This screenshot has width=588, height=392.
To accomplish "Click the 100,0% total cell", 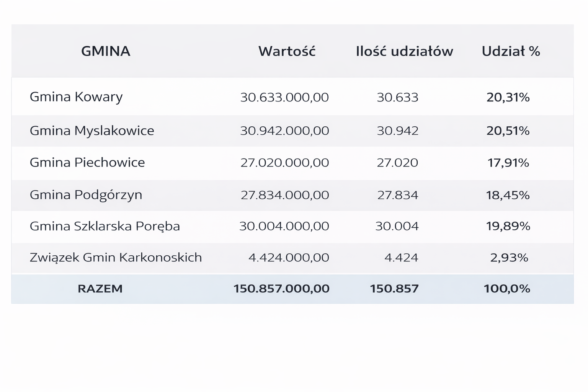I will coord(507,288).
